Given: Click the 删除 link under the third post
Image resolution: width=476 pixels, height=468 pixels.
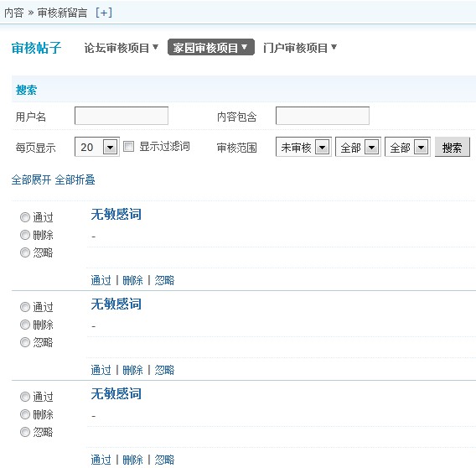Looking at the screenshot, I should coord(132,460).
